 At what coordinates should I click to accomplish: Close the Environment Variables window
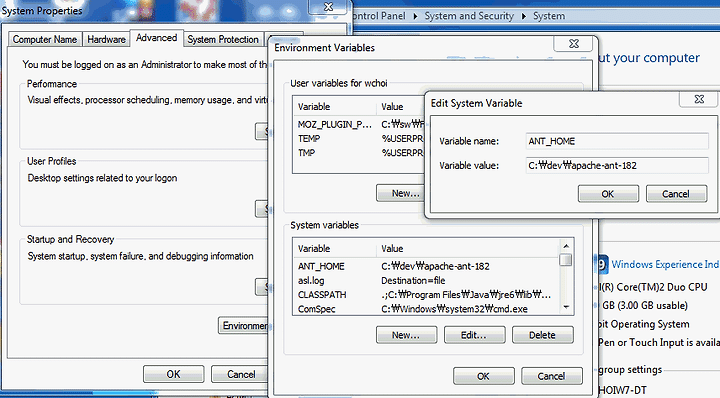pyautogui.click(x=574, y=44)
